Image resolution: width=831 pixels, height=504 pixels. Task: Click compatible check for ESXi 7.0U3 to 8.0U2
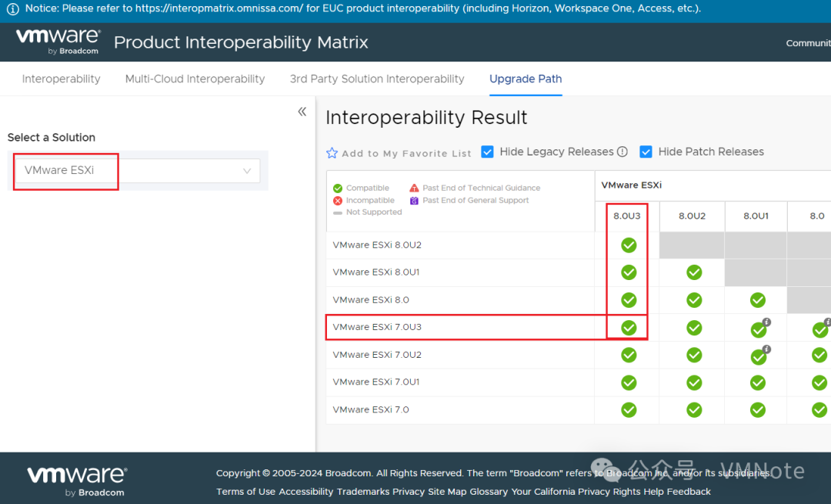[x=694, y=328]
